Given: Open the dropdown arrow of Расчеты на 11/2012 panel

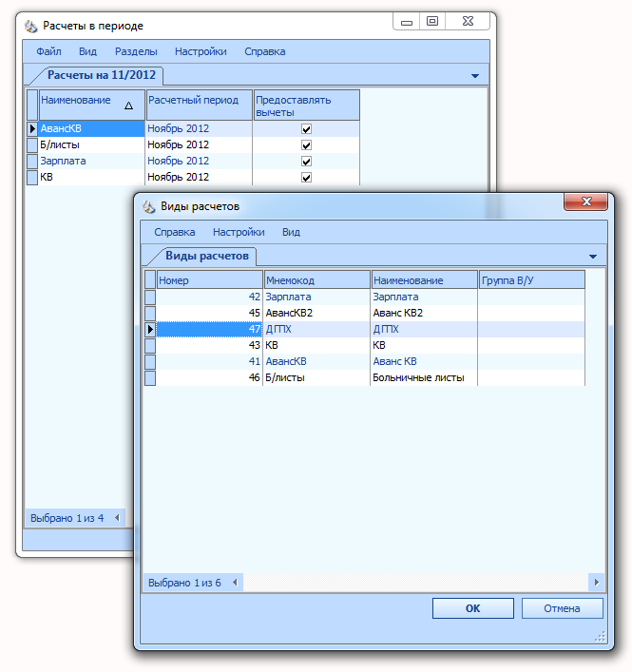Looking at the screenshot, I should (x=475, y=76).
